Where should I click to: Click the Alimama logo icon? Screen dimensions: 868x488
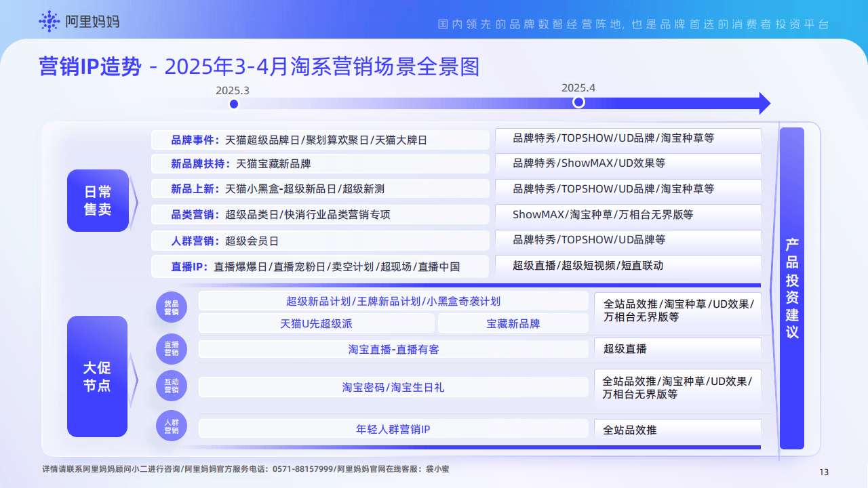[x=50, y=22]
